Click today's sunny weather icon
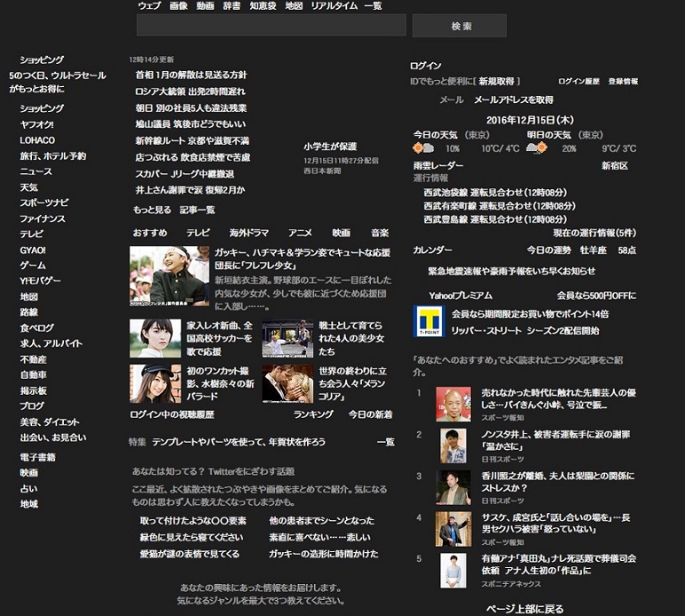685x616 pixels. (x=423, y=148)
